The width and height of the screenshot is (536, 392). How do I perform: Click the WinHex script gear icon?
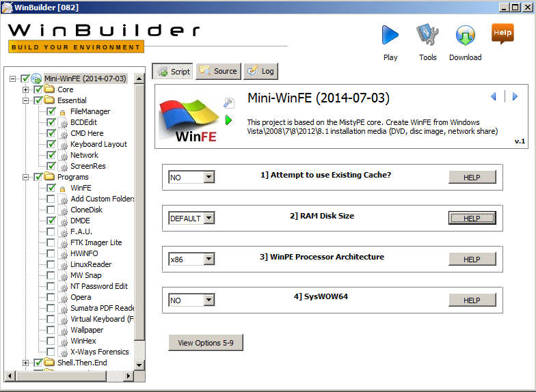(63, 341)
